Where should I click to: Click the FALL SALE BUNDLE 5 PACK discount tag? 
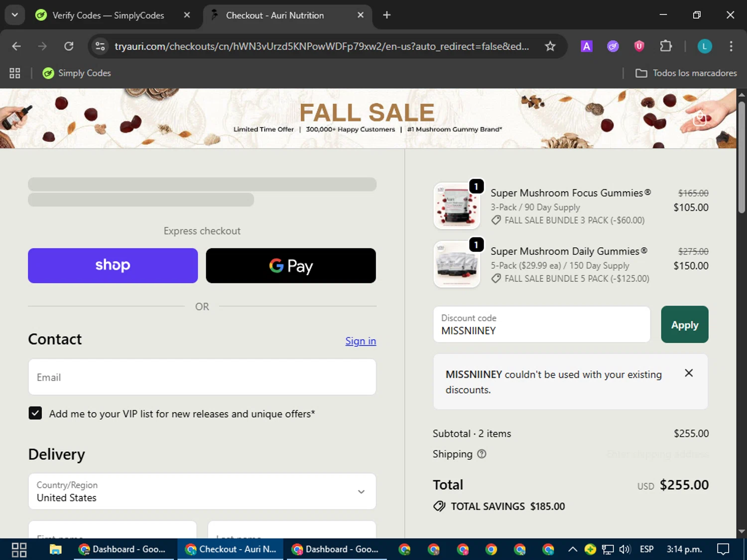point(570,279)
